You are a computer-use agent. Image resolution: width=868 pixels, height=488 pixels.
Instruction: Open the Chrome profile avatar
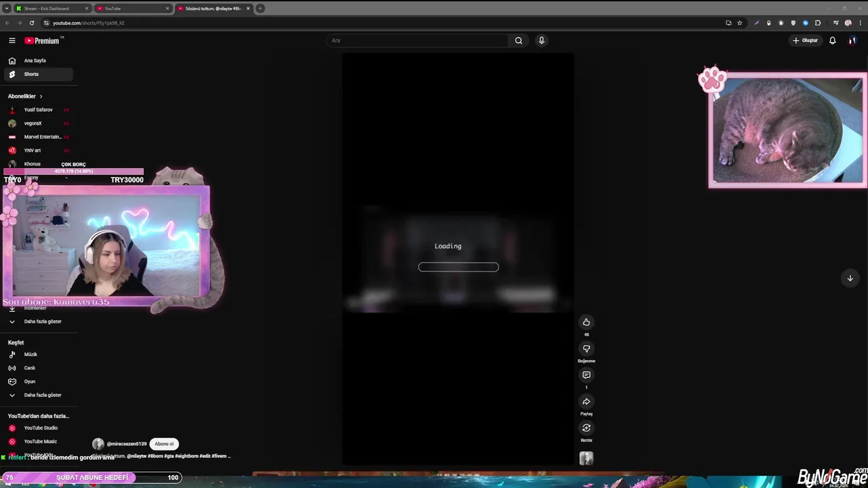click(x=848, y=23)
